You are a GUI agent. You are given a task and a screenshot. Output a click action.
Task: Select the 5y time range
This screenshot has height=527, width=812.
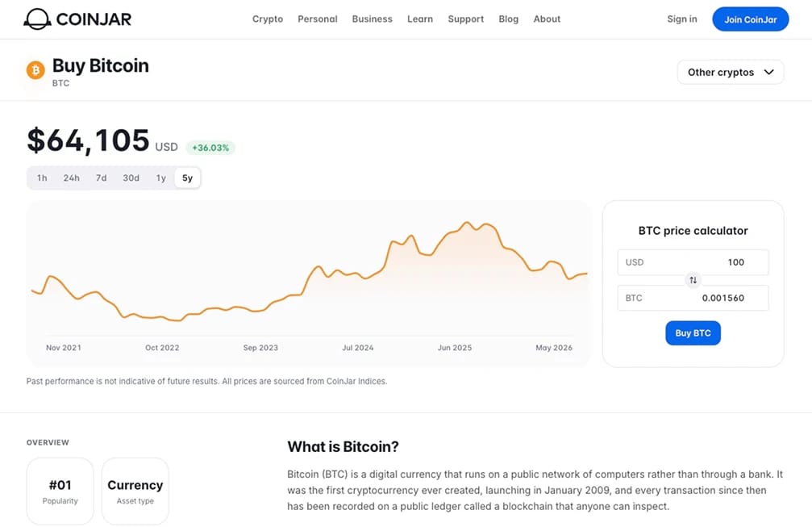[x=187, y=178]
